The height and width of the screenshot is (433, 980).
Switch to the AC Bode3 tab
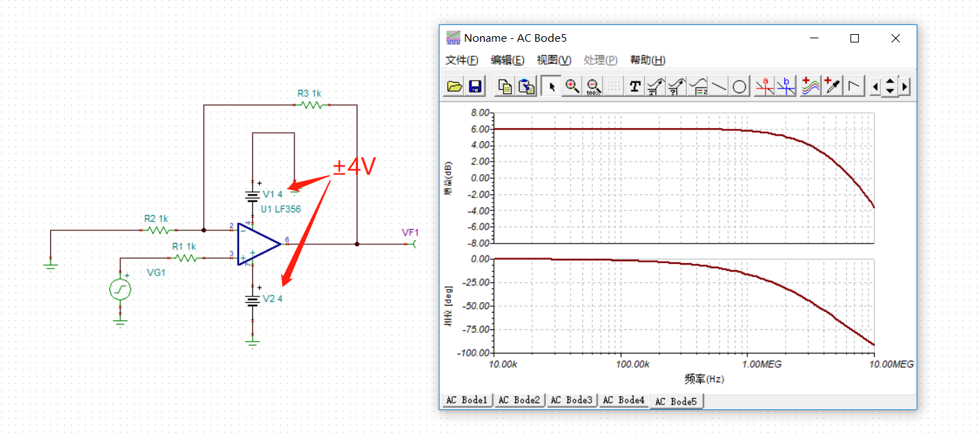[573, 400]
